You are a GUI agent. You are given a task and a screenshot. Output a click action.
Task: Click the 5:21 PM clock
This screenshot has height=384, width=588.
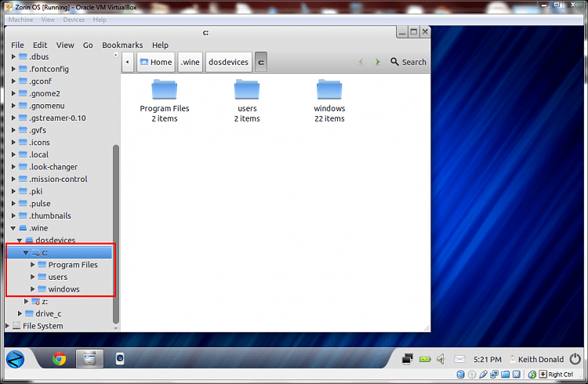(x=487, y=359)
